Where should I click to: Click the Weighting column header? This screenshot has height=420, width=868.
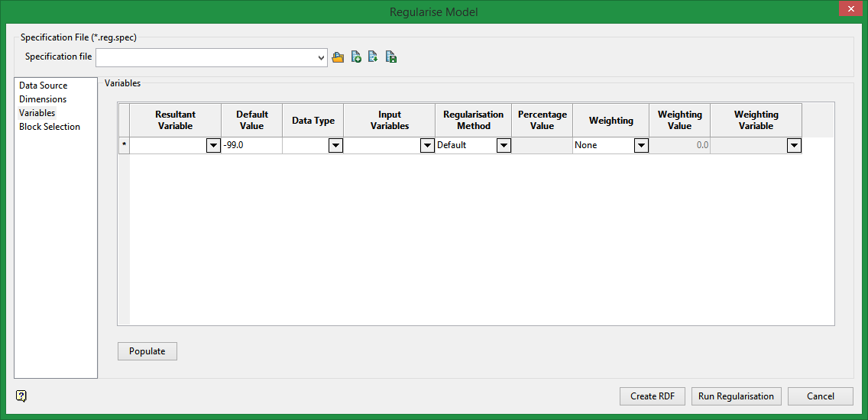click(611, 120)
